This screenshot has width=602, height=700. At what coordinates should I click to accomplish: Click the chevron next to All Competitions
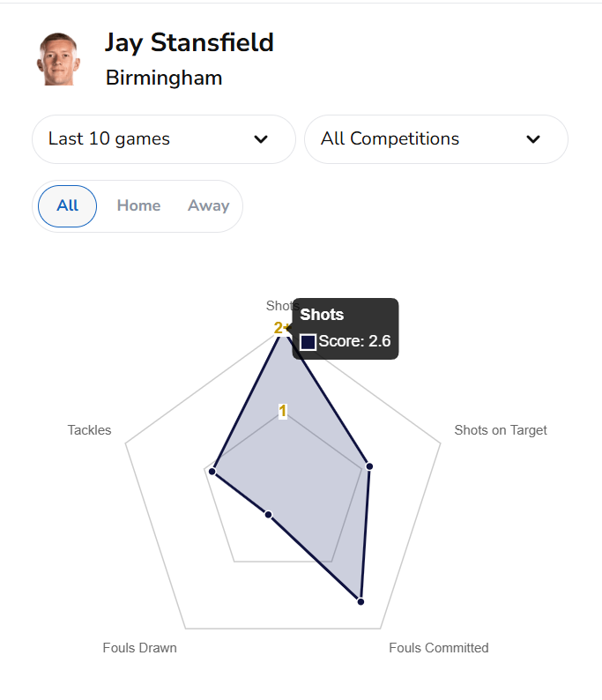(x=532, y=139)
